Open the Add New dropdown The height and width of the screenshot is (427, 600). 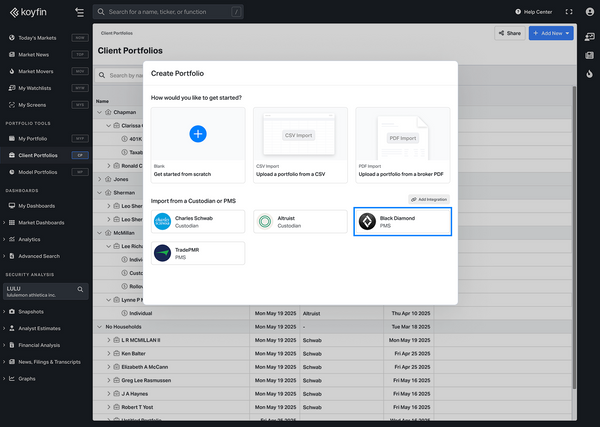tap(551, 33)
